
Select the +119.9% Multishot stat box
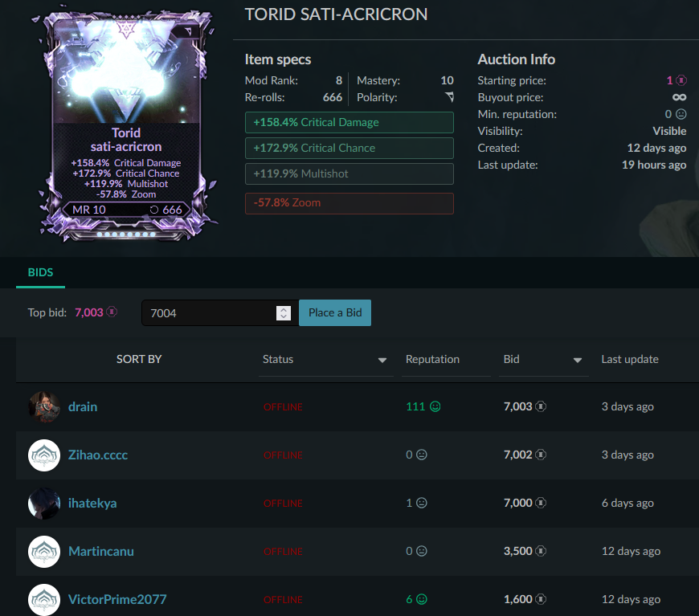[x=349, y=173]
